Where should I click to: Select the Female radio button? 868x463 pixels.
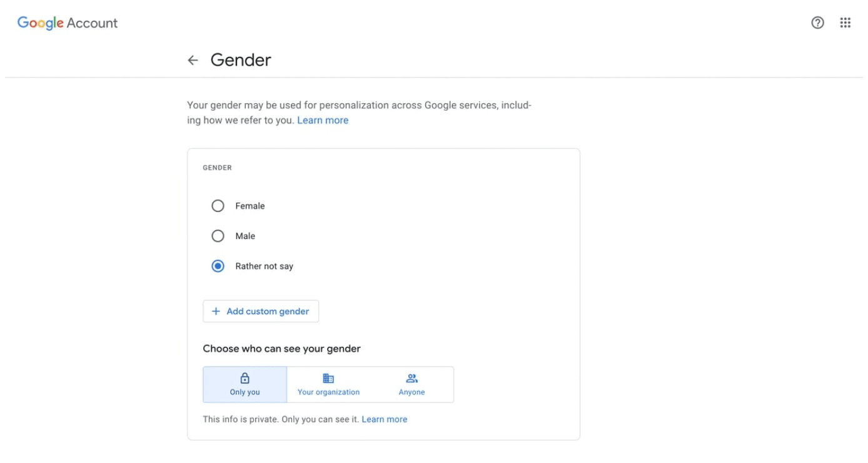[x=218, y=206]
